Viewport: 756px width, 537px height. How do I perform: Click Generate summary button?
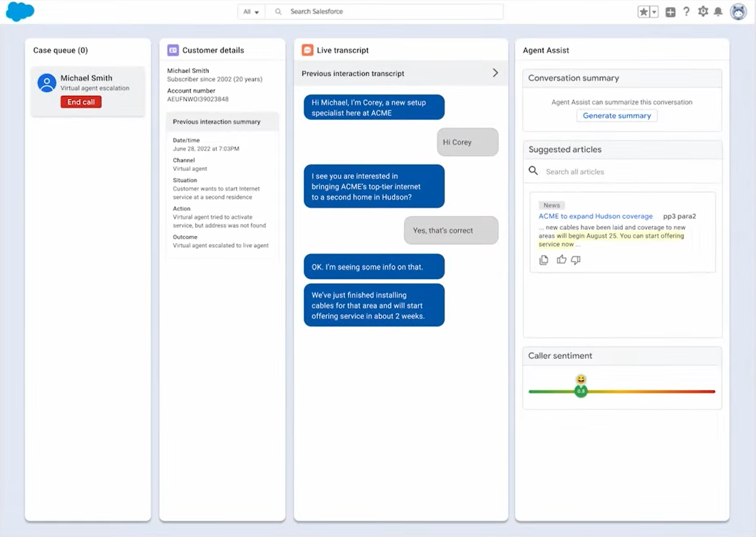pyautogui.click(x=617, y=116)
